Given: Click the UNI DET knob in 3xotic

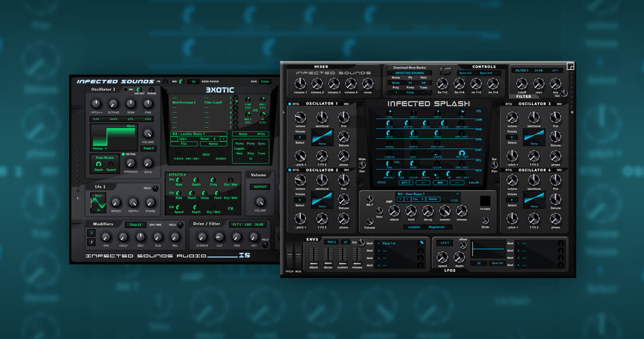Looking at the screenshot, I should (x=139, y=89).
